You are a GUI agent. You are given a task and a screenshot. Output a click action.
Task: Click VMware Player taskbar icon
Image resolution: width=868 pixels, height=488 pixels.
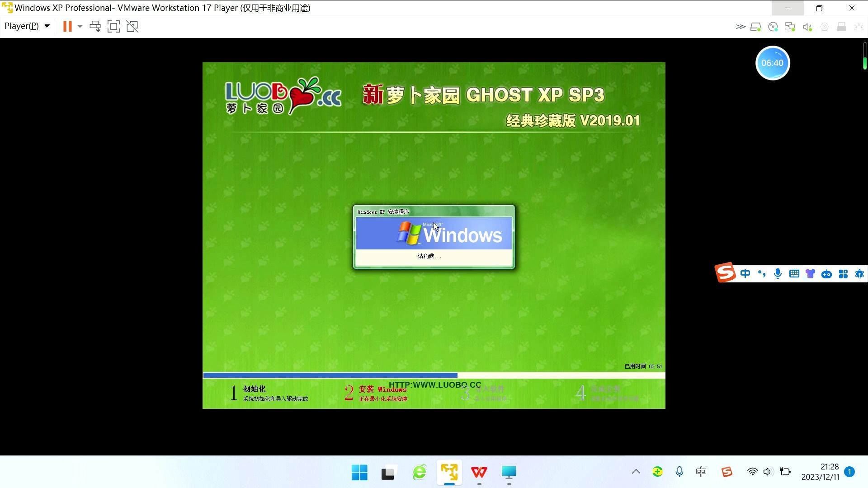(449, 472)
